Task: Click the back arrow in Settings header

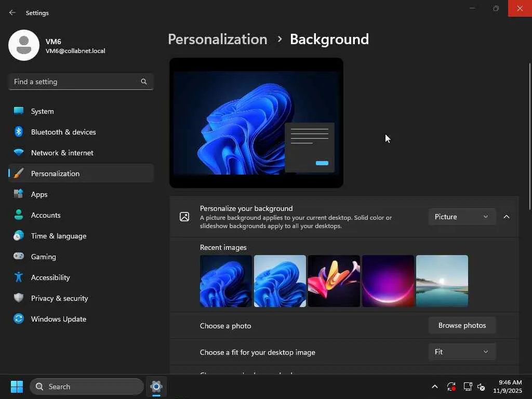Action: pos(12,12)
